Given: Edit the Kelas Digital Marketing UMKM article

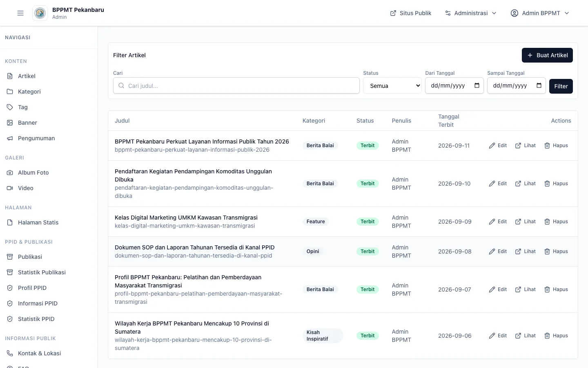Looking at the screenshot, I should (498, 222).
